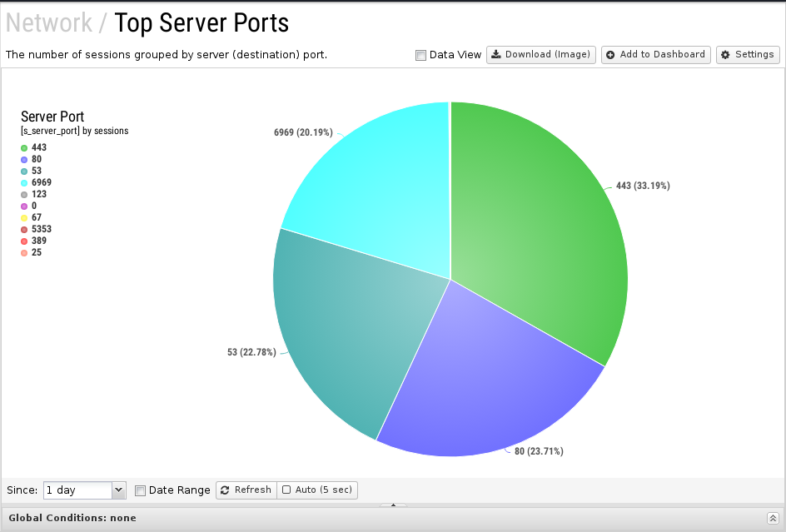The image size is (786, 532).
Task: Click the circular arrows icon on Refresh
Action: (225, 490)
